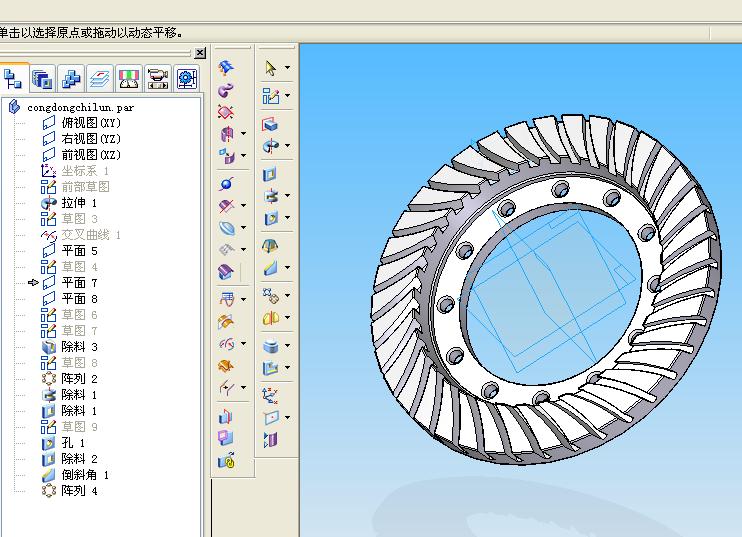Open the Feature Library tab
This screenshot has width=742, height=537.
point(42,79)
